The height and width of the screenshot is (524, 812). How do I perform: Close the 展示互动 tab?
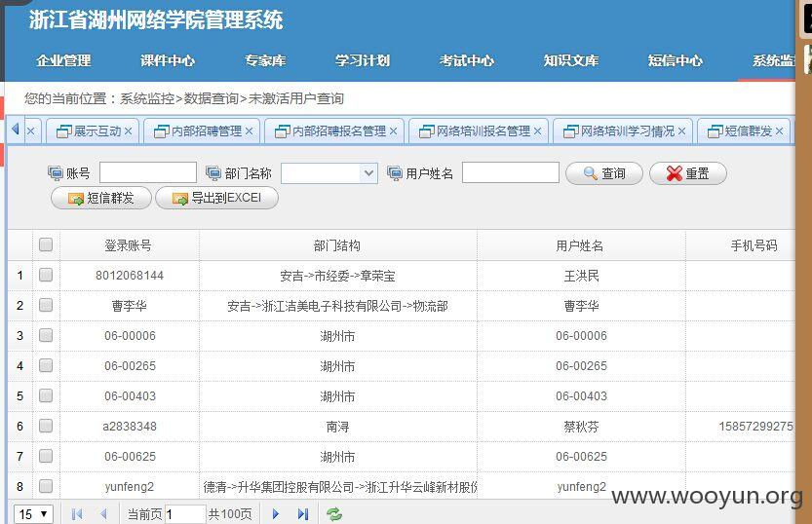click(129, 131)
